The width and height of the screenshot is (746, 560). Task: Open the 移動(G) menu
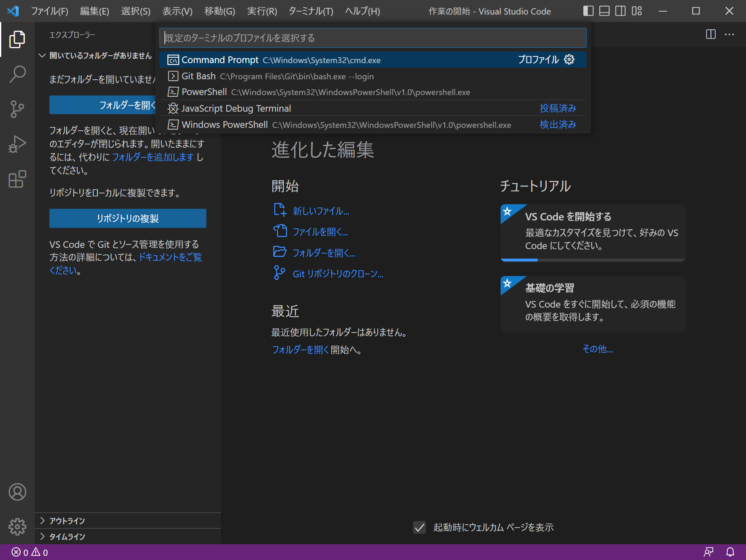pos(220,11)
